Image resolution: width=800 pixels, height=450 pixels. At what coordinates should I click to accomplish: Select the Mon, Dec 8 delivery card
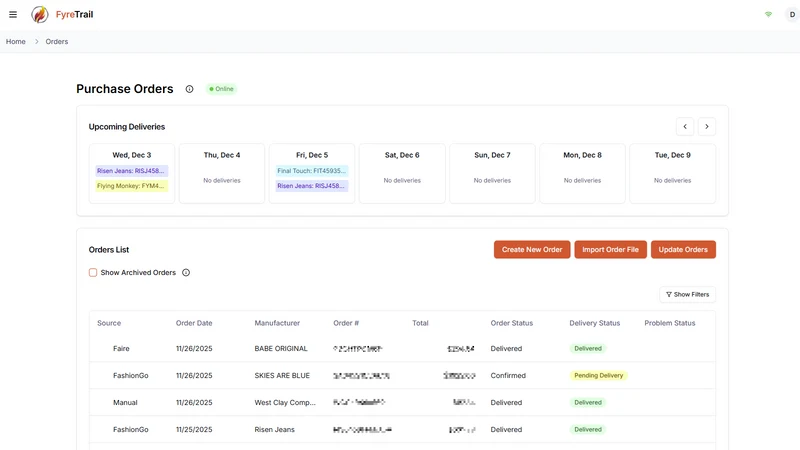[x=582, y=173]
